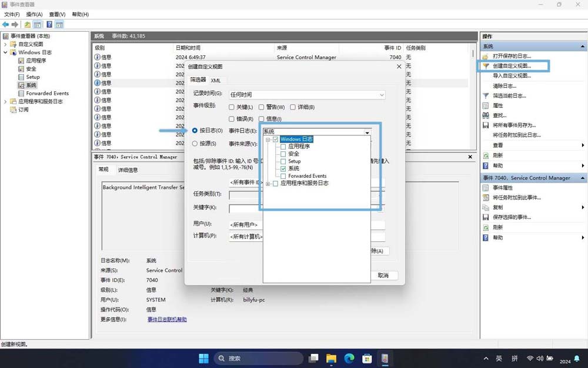Enable the 警告(W) severity checkbox
Image resolution: width=588 pixels, height=368 pixels.
point(262,108)
